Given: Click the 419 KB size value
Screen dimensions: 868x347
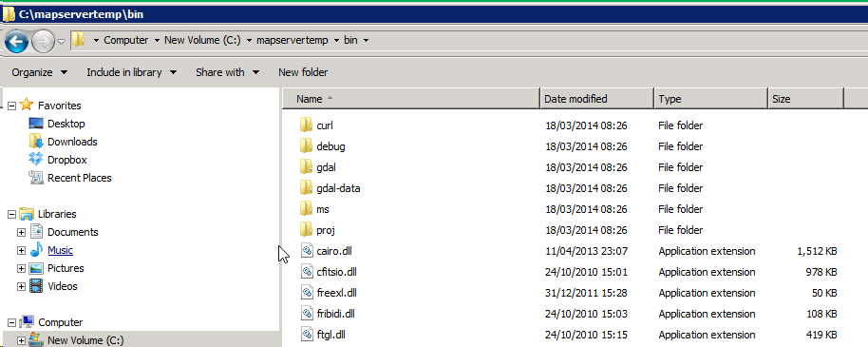Looking at the screenshot, I should (x=821, y=335).
